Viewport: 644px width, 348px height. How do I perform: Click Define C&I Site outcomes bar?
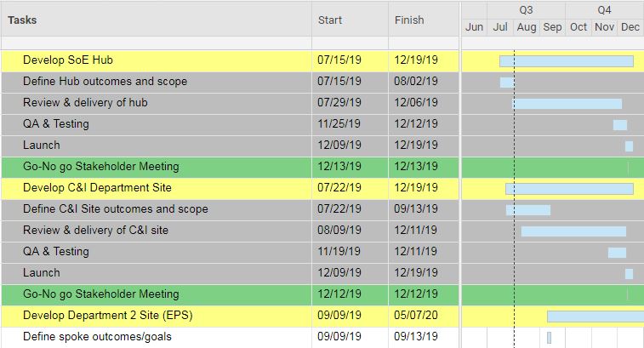528,210
